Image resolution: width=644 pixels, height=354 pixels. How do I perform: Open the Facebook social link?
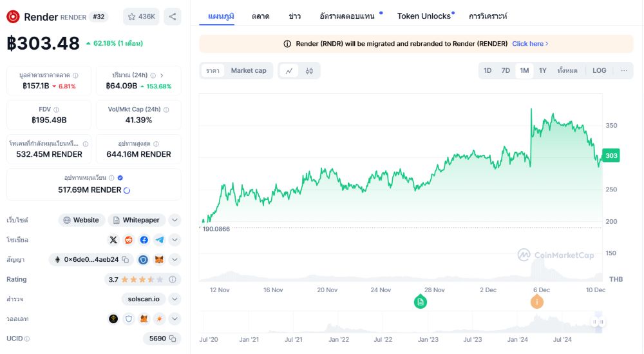click(x=144, y=240)
